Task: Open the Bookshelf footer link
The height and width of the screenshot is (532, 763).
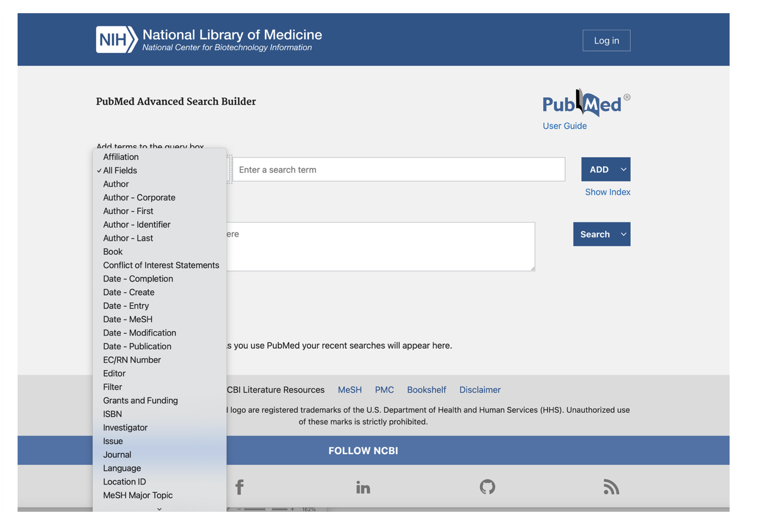Action: pyautogui.click(x=426, y=390)
